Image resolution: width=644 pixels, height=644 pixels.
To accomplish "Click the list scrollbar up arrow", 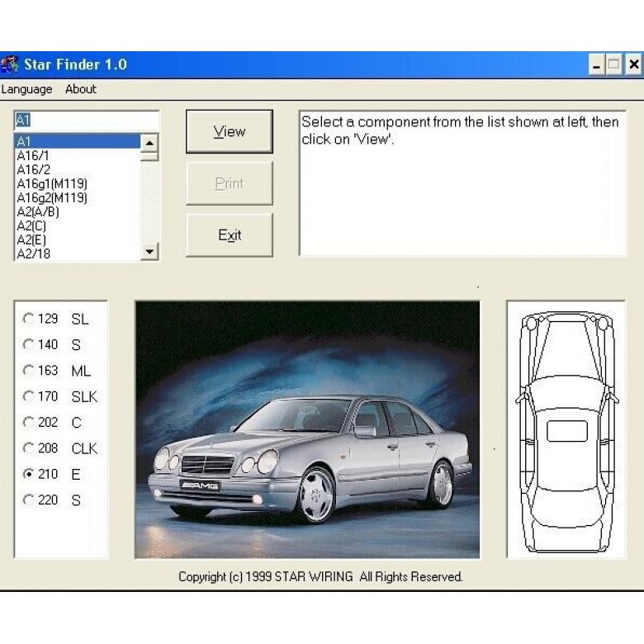I will coord(149,143).
